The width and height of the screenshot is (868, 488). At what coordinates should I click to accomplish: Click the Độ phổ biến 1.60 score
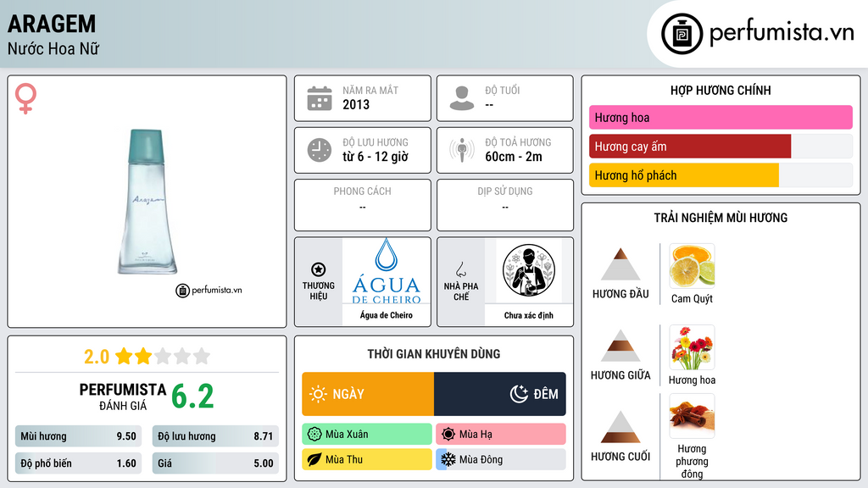tap(78, 463)
